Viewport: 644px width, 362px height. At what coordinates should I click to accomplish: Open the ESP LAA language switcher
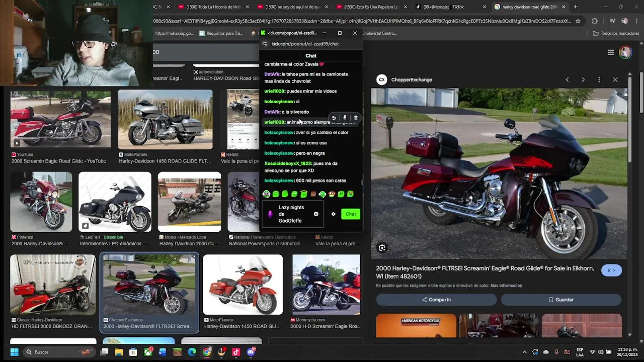pyautogui.click(x=580, y=352)
